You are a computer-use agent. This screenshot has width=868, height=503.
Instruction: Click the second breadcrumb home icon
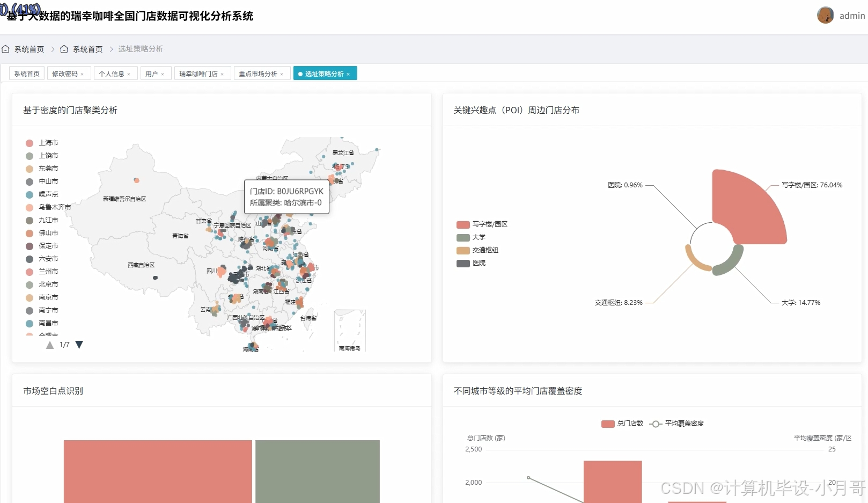pos(64,49)
